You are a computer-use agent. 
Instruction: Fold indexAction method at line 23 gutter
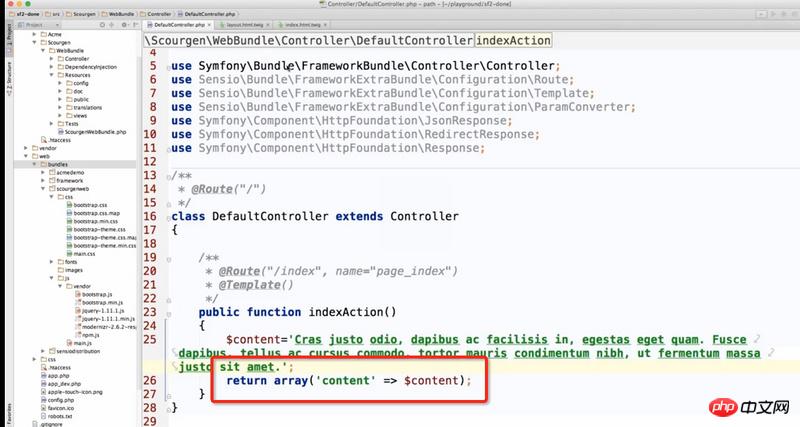point(169,314)
